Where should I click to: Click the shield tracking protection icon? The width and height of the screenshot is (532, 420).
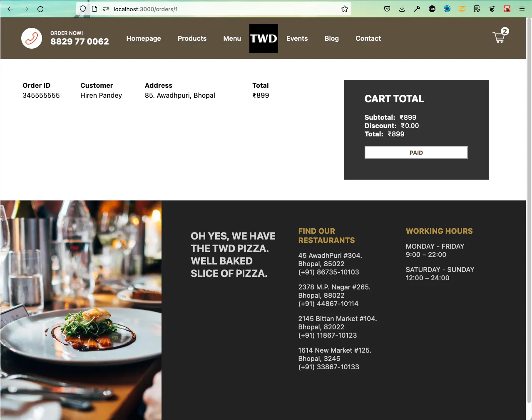tap(83, 9)
